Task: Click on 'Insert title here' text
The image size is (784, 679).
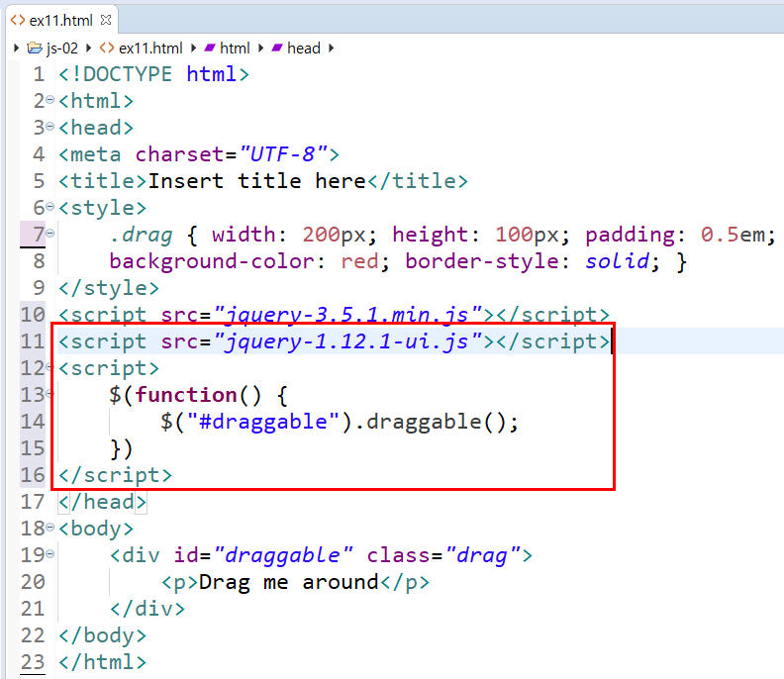Action: (x=257, y=181)
